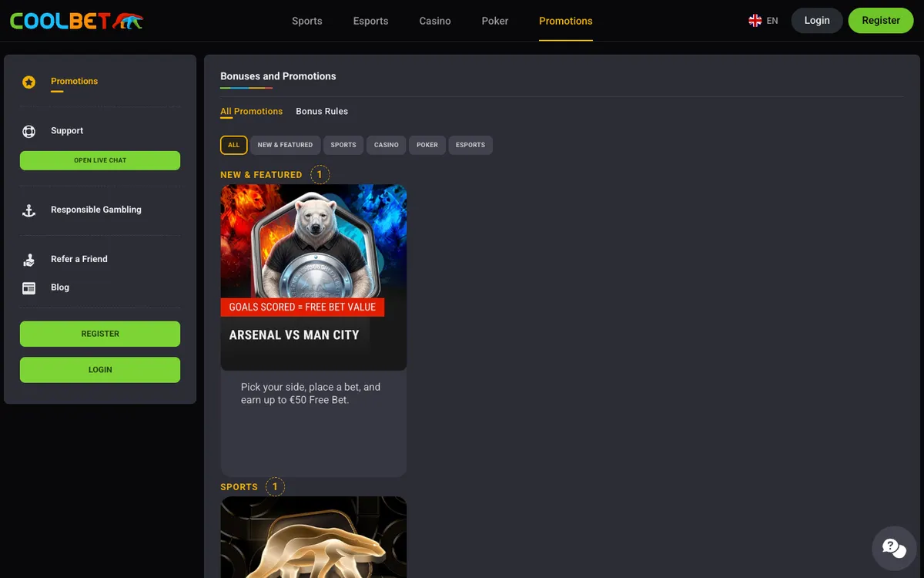Click the Support lifebuoy icon
Viewport: 924px width, 578px height.
pos(28,131)
